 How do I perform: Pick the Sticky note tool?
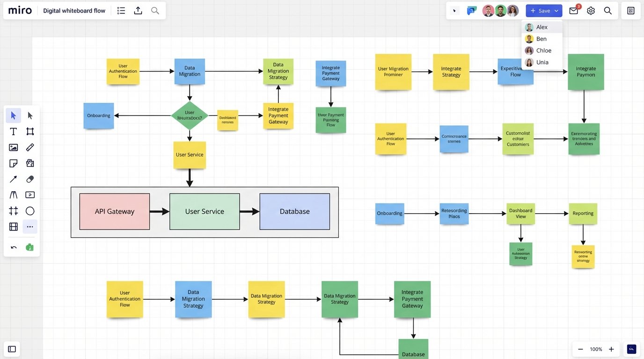(13, 163)
